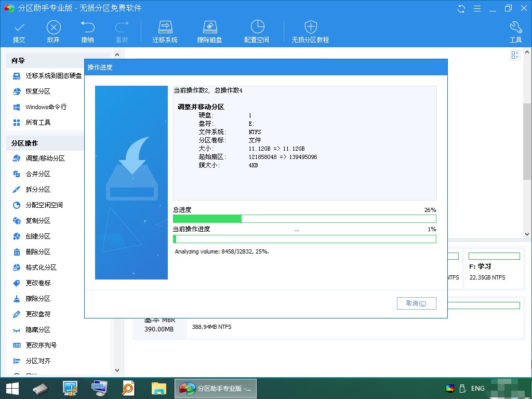Image resolution: width=532 pixels, height=399 pixels.
Task: Open the document search taskbar icon
Action: pyautogui.click(x=128, y=389)
